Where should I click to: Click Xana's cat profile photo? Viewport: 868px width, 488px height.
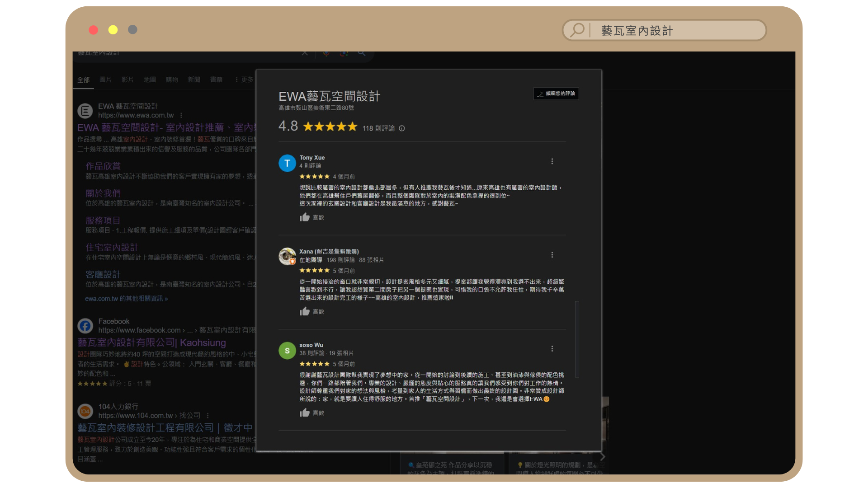[287, 256]
